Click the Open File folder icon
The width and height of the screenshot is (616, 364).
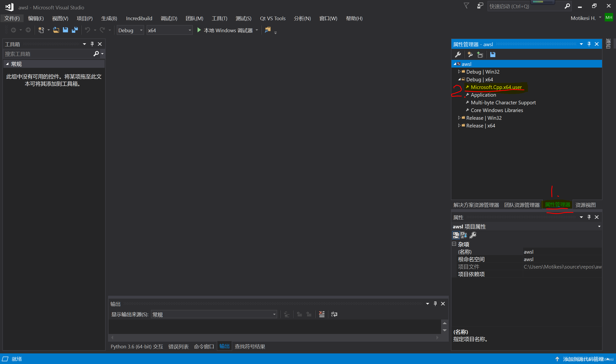coord(56,30)
